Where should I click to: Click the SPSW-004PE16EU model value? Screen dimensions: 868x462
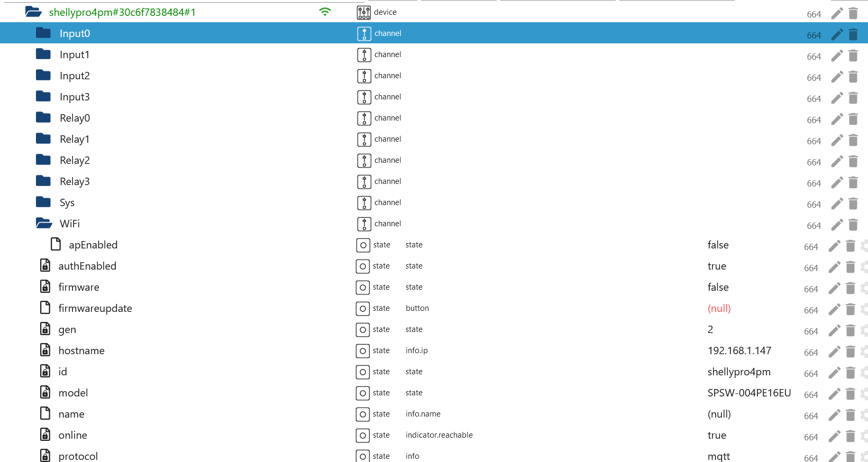pos(749,393)
